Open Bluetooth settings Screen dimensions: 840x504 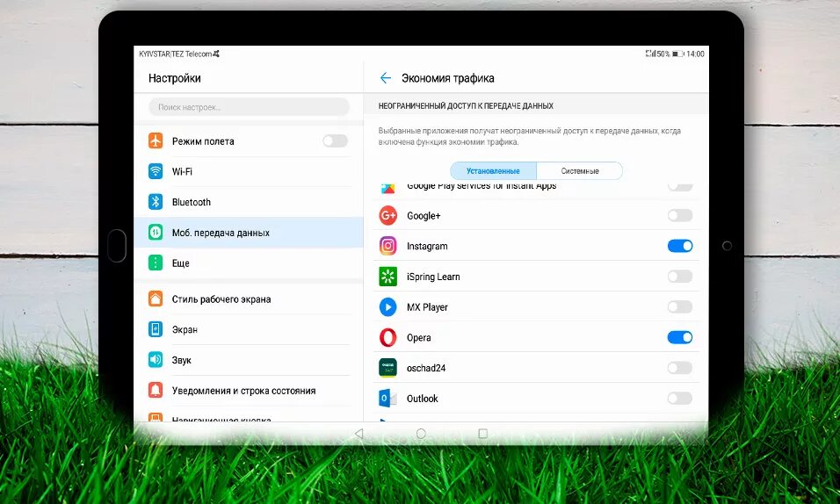[249, 202]
